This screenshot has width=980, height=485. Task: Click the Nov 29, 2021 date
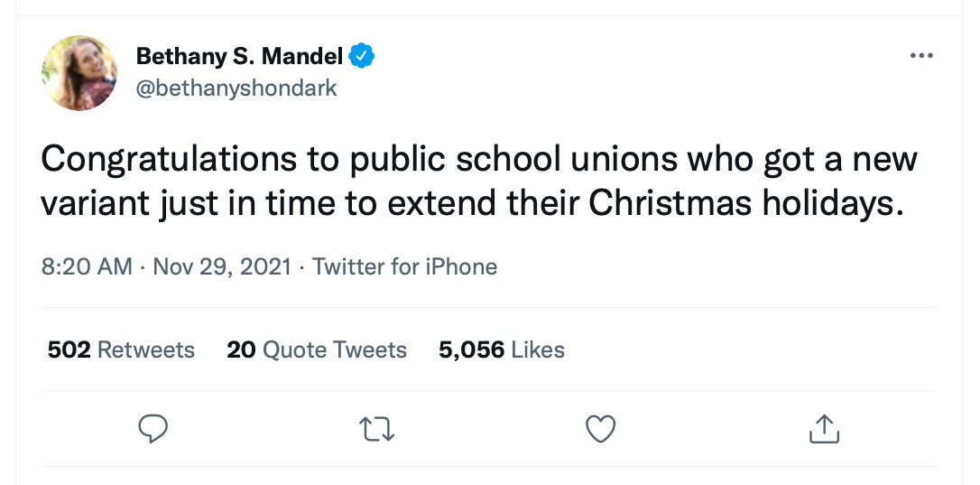[222, 267]
